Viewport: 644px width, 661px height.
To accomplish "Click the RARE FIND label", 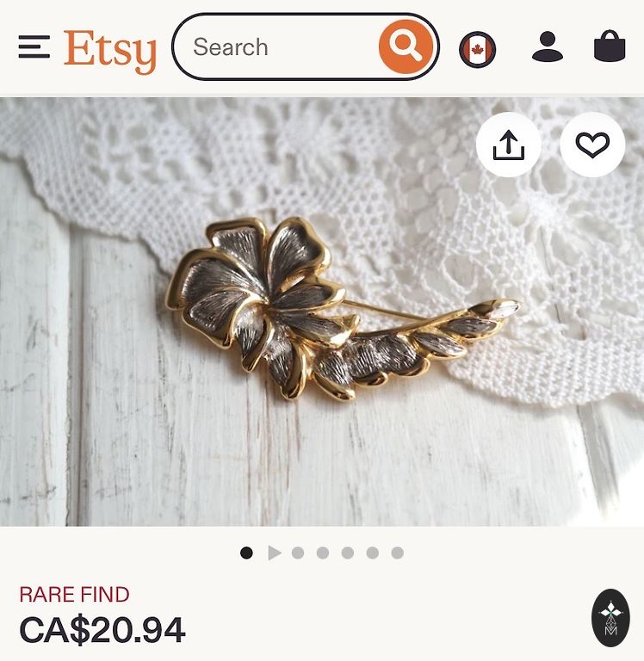I will click(x=74, y=595).
